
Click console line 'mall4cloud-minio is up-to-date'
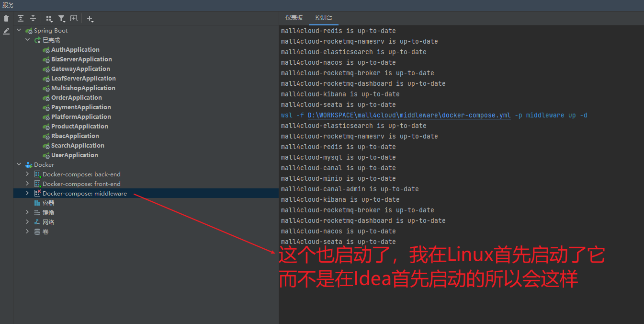[339, 178]
